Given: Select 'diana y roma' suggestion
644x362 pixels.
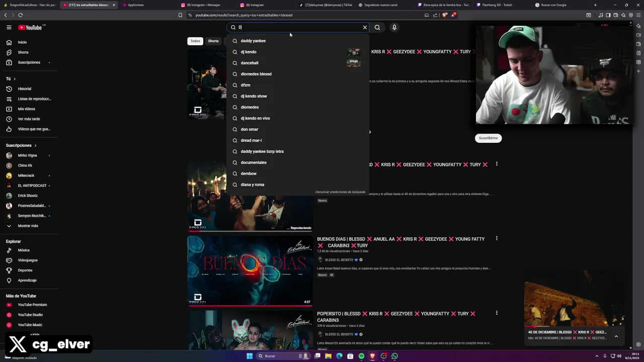Looking at the screenshot, I should coord(297,185).
